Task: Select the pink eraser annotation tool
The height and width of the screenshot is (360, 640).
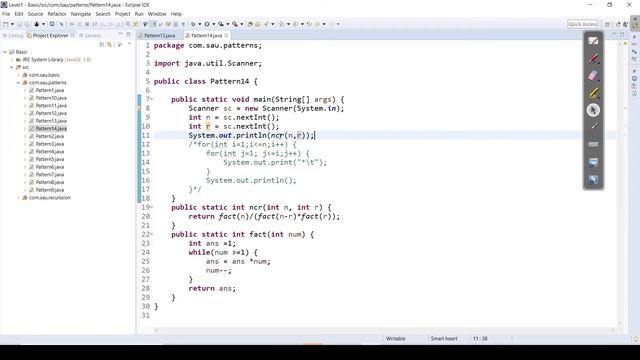Action: pos(593,76)
